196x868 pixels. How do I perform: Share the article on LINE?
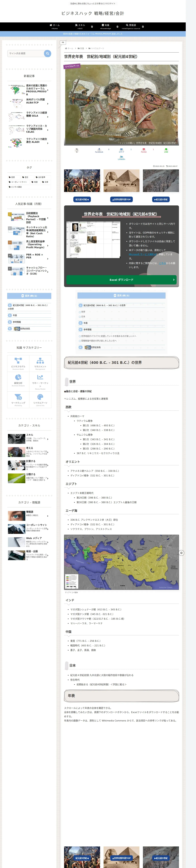(x=166, y=150)
